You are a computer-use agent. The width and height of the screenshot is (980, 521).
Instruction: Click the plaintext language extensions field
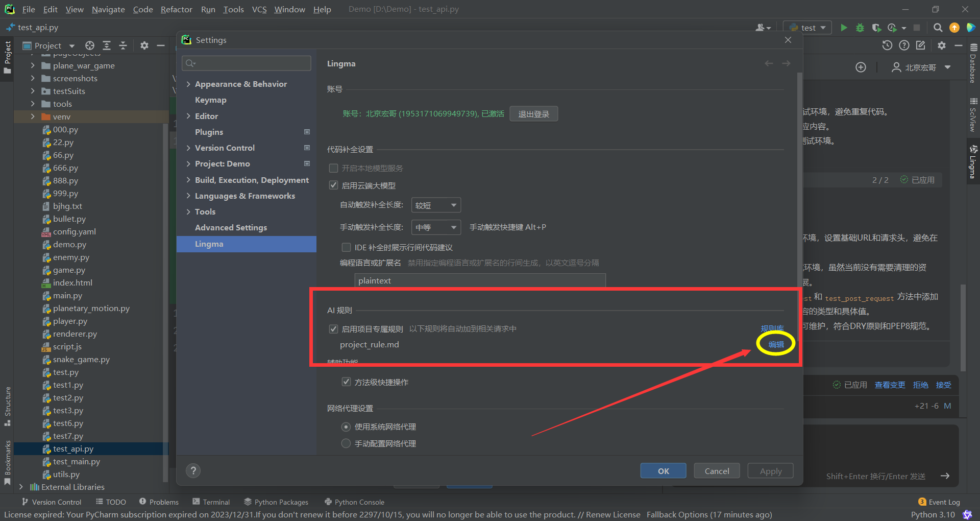tap(480, 280)
